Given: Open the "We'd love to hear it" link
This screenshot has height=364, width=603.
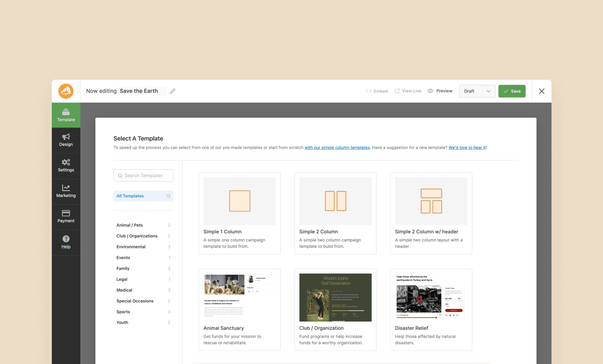Looking at the screenshot, I should click(467, 147).
